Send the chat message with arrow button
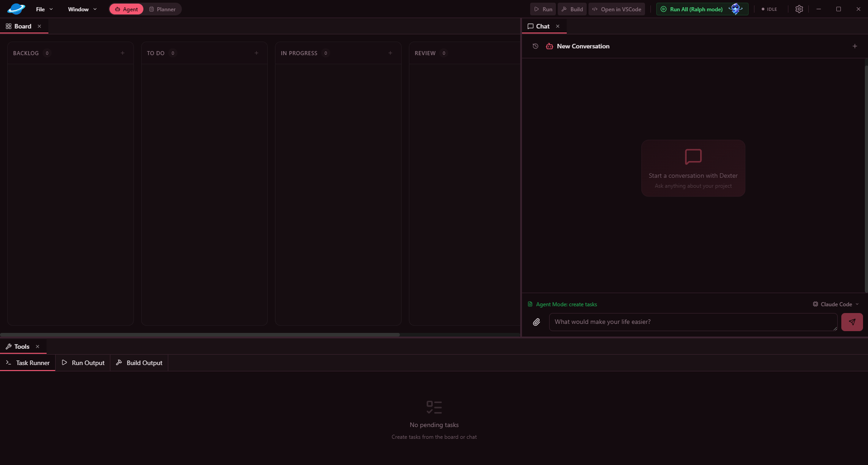 [x=852, y=322]
